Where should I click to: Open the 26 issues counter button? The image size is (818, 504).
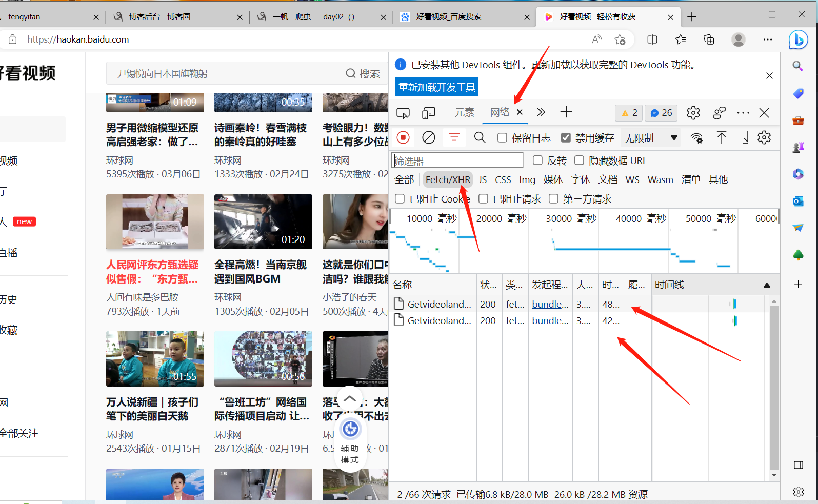click(661, 113)
